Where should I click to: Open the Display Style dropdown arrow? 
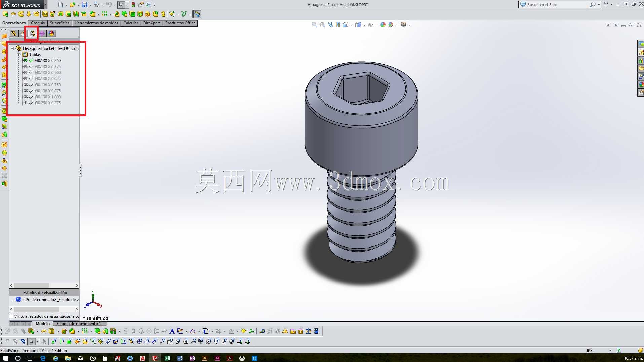coord(364,25)
